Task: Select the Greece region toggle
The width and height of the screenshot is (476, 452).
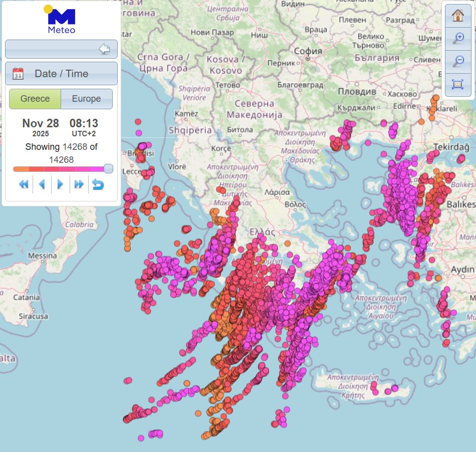Action: click(35, 99)
